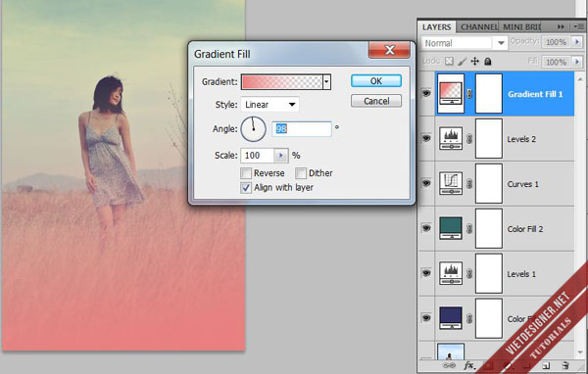Switch to the Layers tab

437,27
